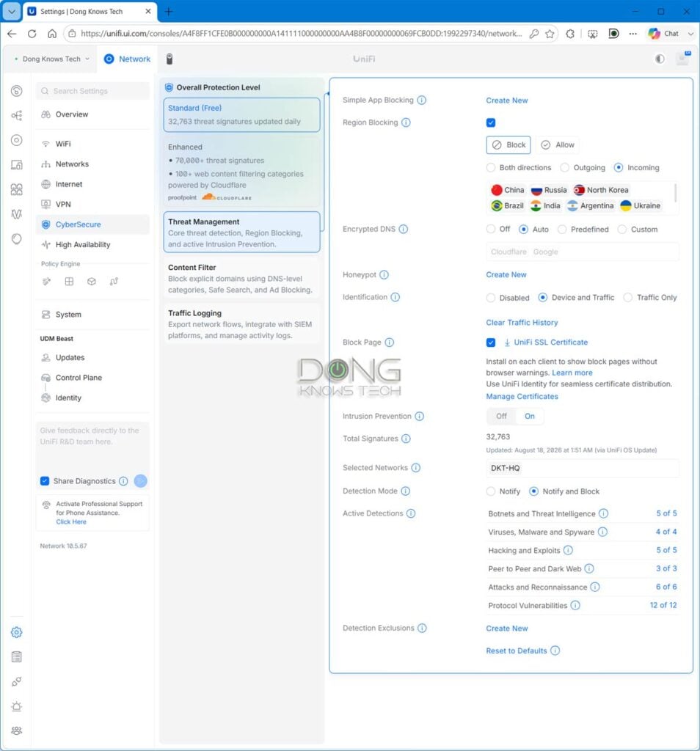Image resolution: width=700 pixels, height=751 pixels.
Task: Click the info icon next to Honeypot
Action: tap(384, 274)
